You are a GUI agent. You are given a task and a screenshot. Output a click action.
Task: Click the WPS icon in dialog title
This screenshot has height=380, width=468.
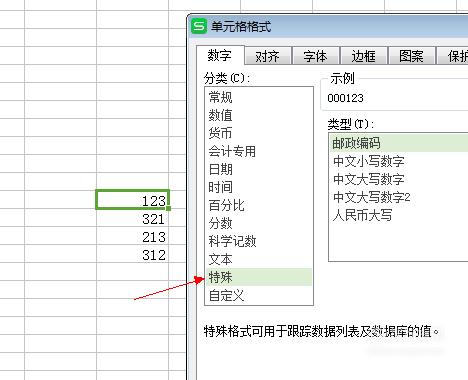click(199, 26)
